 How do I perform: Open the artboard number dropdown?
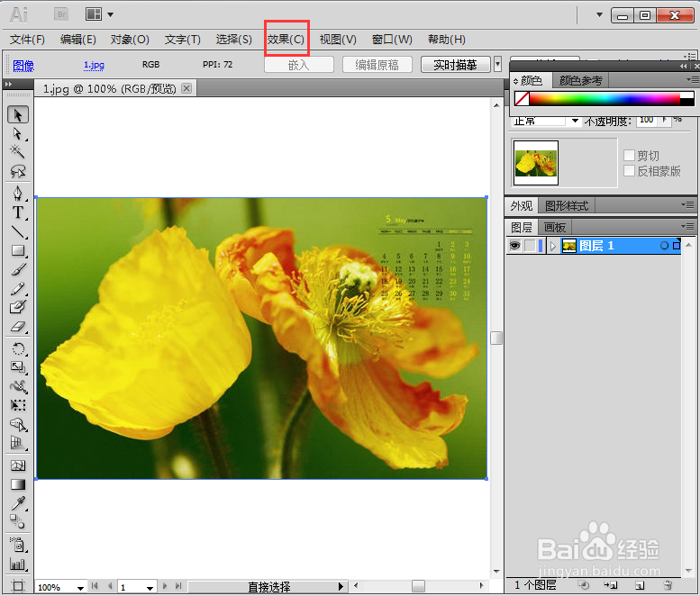pyautogui.click(x=150, y=588)
